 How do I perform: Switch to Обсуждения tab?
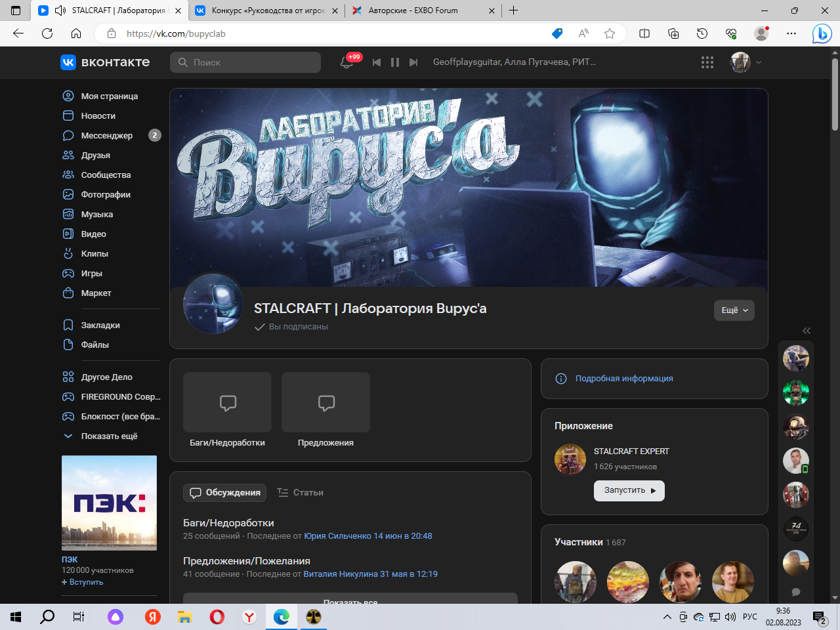tap(225, 493)
